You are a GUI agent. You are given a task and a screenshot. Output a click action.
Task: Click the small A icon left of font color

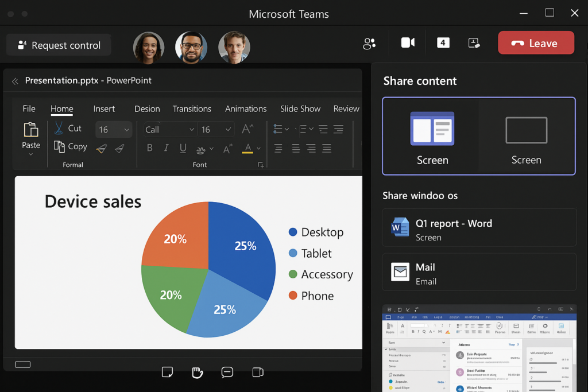[227, 149]
